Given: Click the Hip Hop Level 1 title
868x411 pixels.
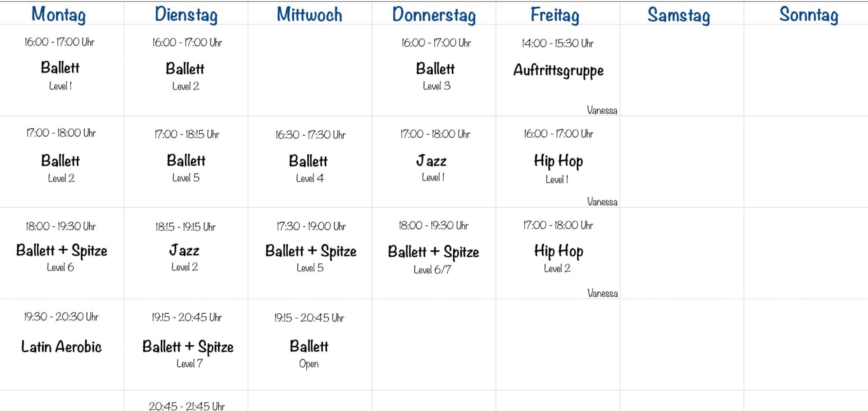Looking at the screenshot, I should [x=558, y=161].
